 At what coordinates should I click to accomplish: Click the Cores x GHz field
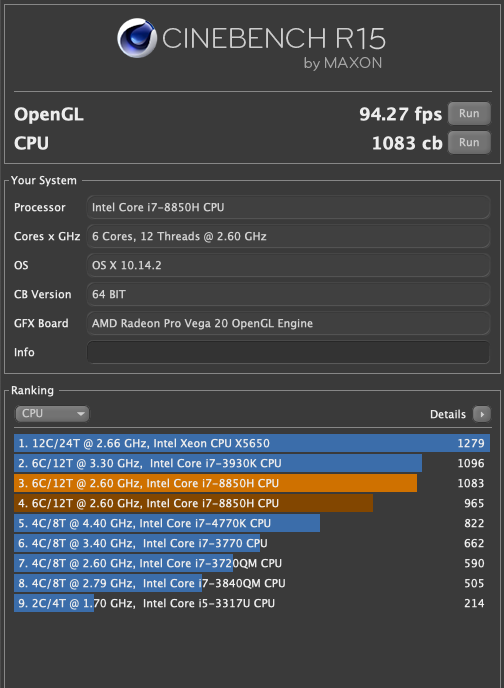click(288, 236)
